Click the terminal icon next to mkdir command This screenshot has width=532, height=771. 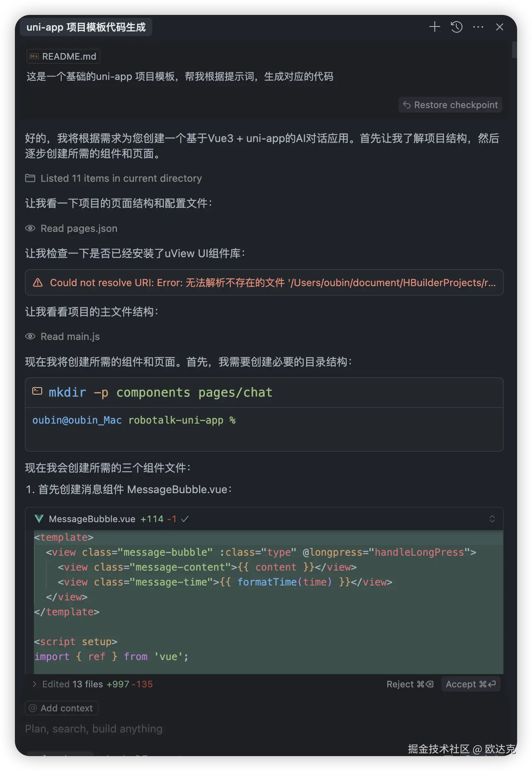tap(37, 391)
